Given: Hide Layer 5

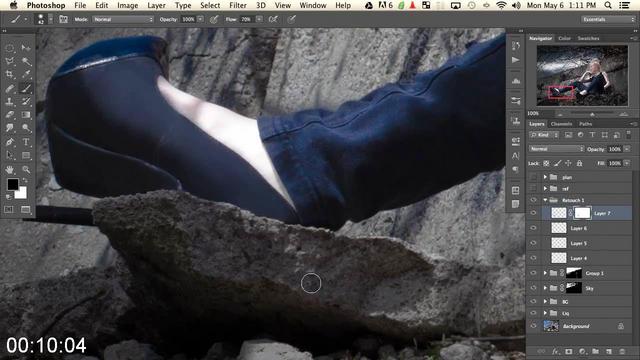Looking at the screenshot, I should [533, 243].
